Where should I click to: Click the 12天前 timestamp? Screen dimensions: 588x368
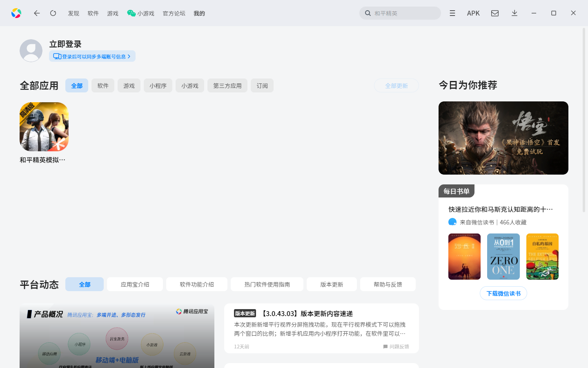point(241,346)
